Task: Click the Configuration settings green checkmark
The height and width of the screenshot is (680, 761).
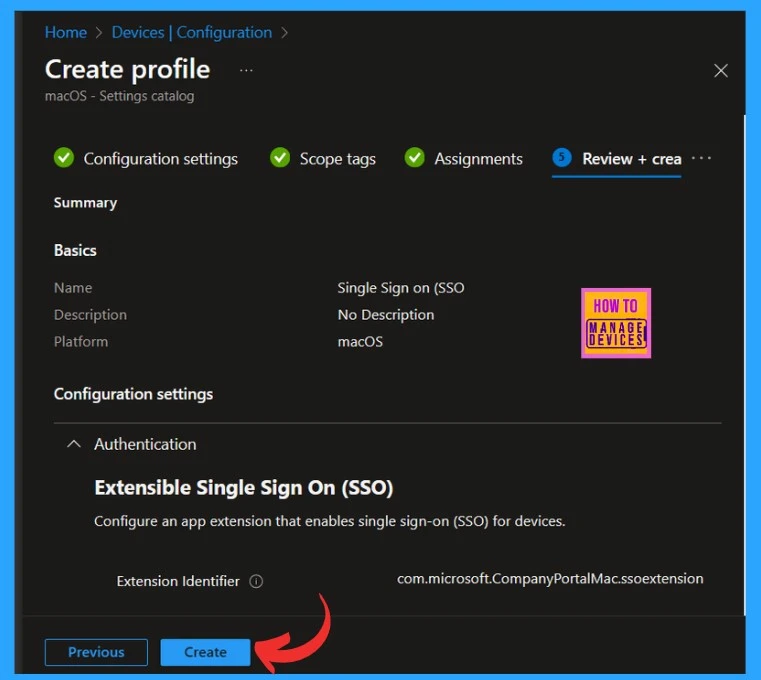Action: [x=64, y=158]
